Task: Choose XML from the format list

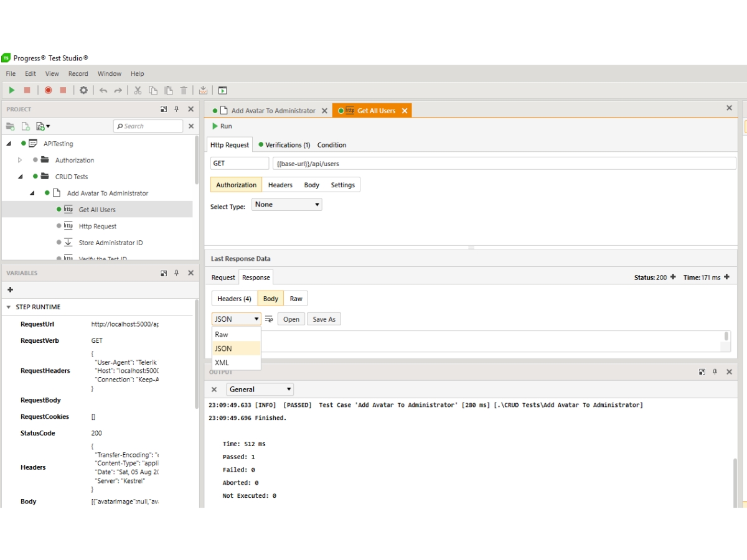Action: point(237,362)
